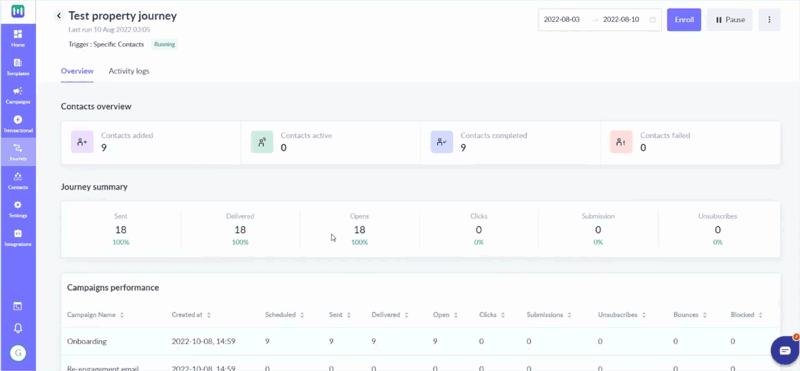The height and width of the screenshot is (371, 800).
Task: Open Campaigns from the sidebar
Action: (x=17, y=95)
